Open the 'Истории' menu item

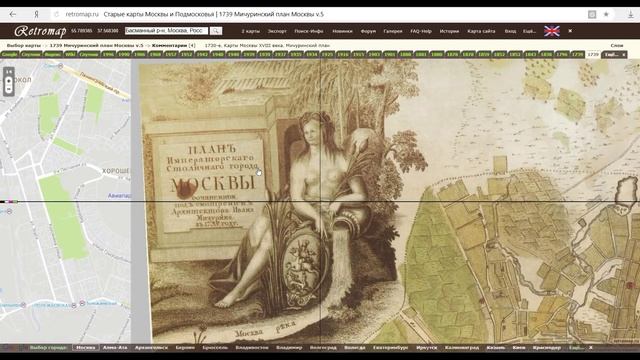pyautogui.click(x=449, y=31)
